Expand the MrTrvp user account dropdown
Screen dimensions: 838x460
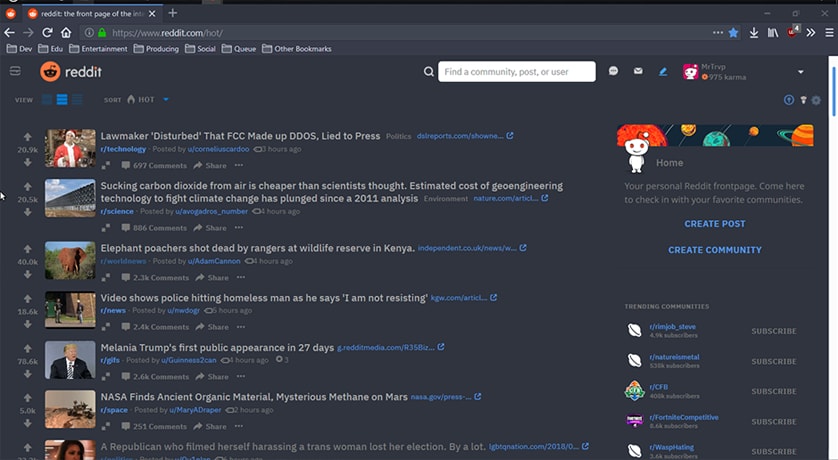pyautogui.click(x=801, y=72)
